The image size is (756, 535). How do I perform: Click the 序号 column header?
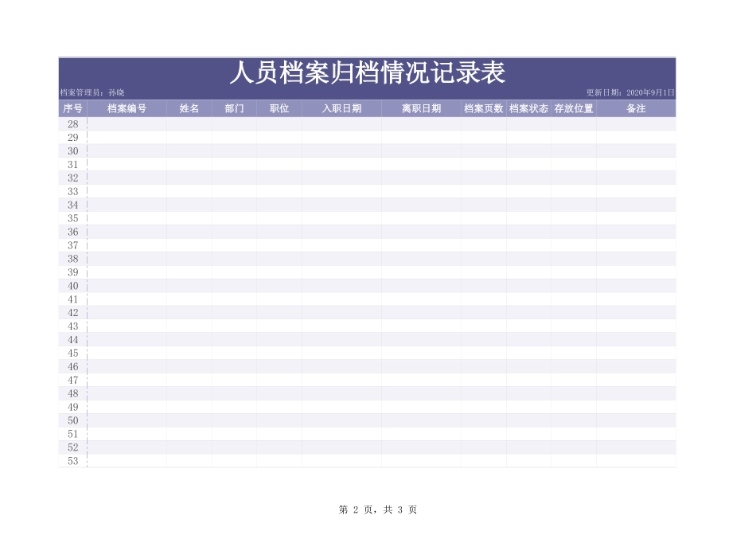pos(72,108)
